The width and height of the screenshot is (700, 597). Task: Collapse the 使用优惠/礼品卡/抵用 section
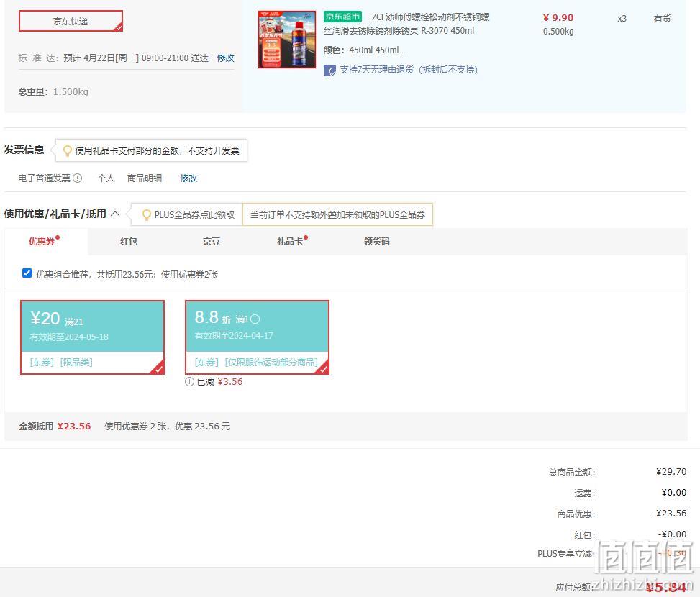pos(115,214)
